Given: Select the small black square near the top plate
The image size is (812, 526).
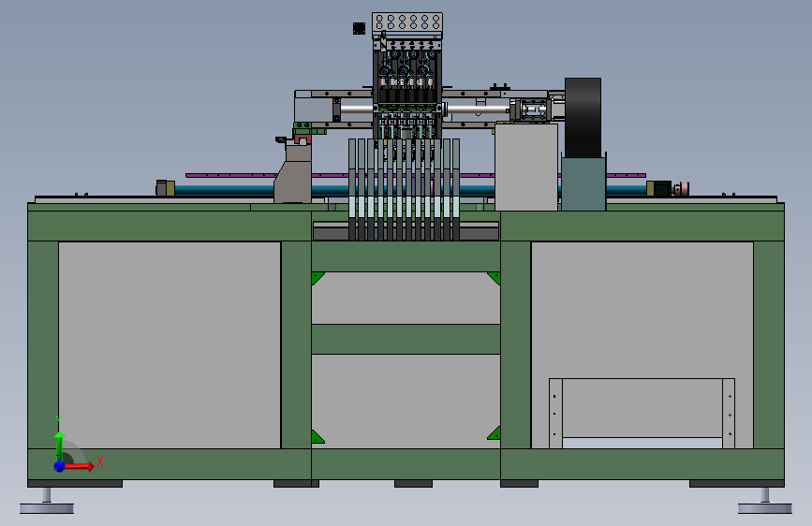Looking at the screenshot, I should click(359, 28).
